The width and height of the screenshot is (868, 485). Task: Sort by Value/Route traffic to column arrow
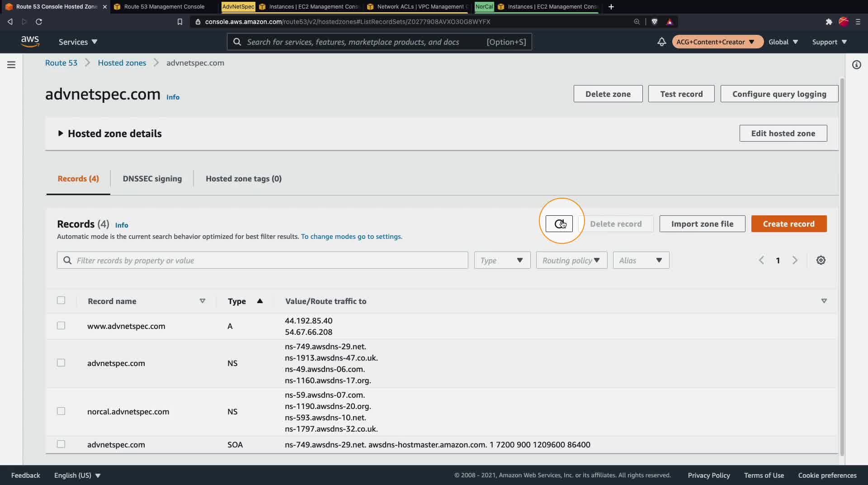tap(824, 301)
